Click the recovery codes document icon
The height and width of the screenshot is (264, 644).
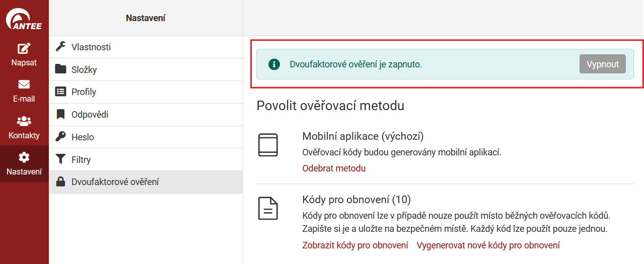coord(268,208)
